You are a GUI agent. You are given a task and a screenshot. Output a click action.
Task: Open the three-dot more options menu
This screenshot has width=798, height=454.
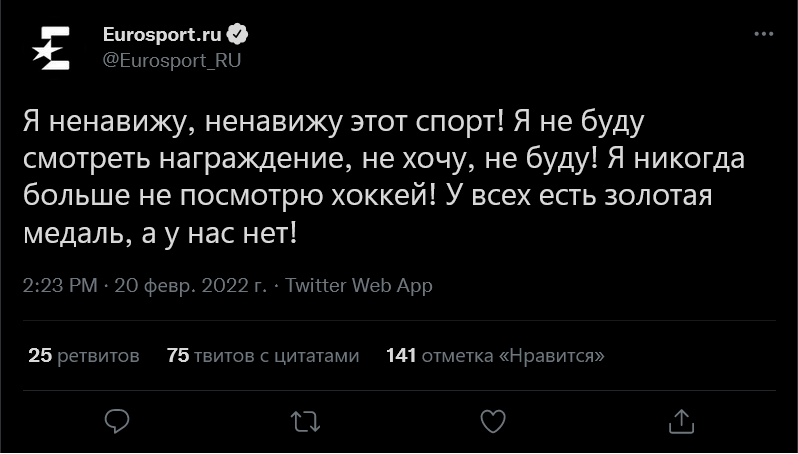point(763,34)
